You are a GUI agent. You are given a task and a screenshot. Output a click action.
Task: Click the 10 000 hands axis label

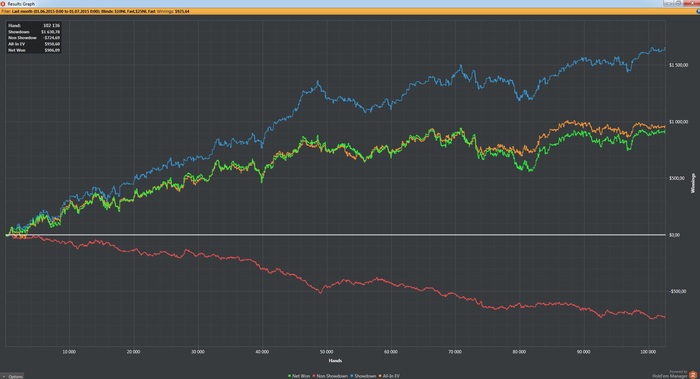pyautogui.click(x=69, y=352)
